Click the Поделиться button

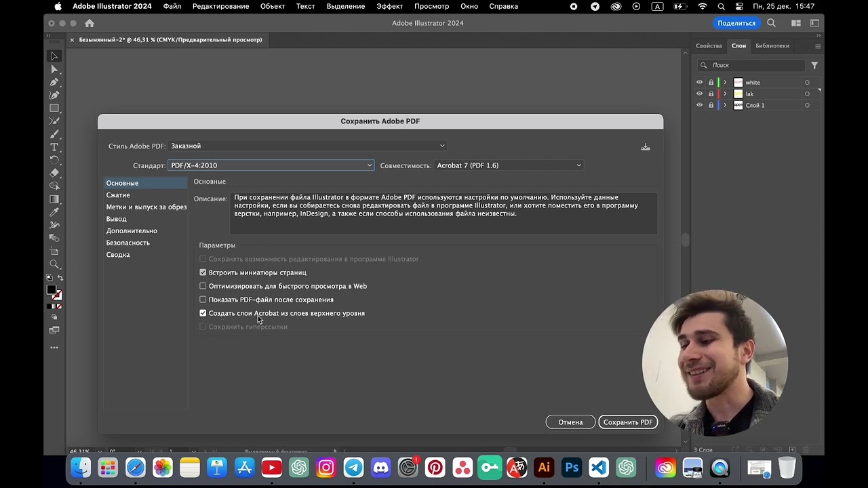[736, 23]
